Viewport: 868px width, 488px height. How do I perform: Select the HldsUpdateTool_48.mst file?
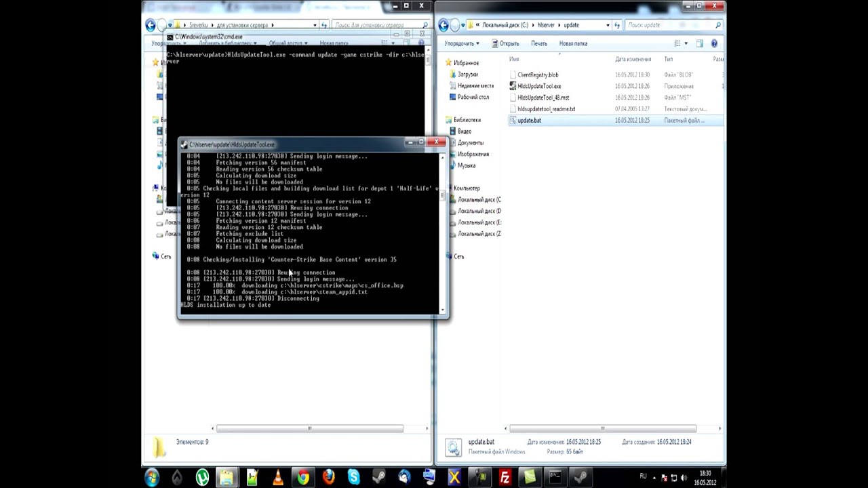pos(543,98)
